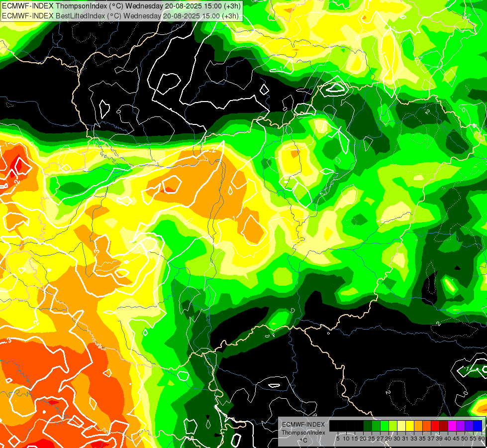Click the legend tick value 60
The width and height of the screenshot is (487, 448).
[x=481, y=439]
